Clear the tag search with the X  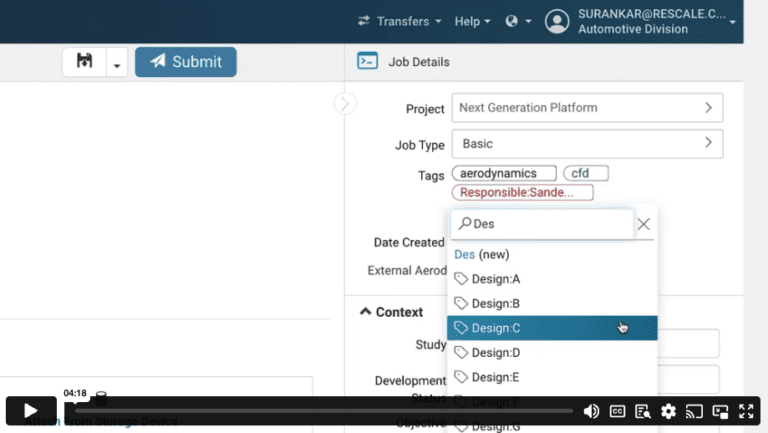tap(644, 224)
